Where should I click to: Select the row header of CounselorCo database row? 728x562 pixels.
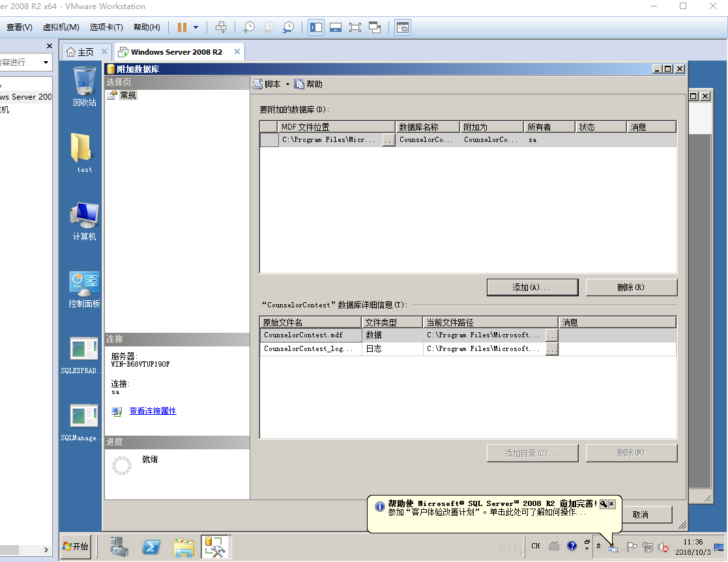tap(269, 140)
